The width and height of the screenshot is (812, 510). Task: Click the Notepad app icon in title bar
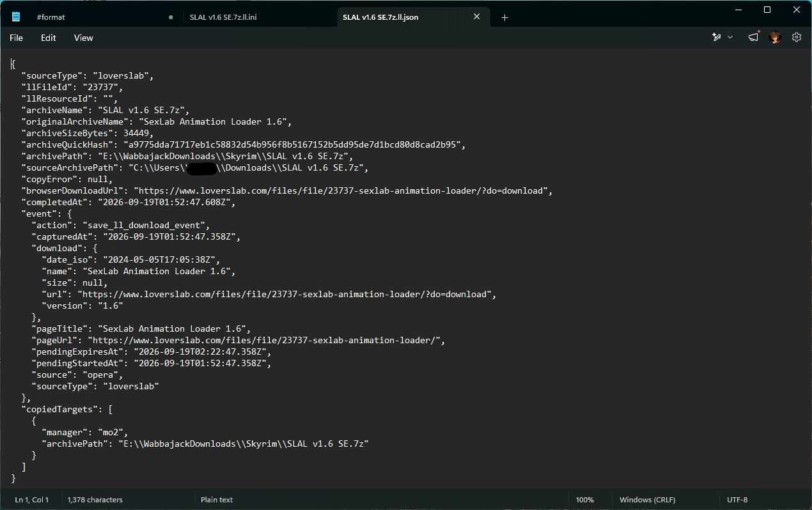click(16, 17)
